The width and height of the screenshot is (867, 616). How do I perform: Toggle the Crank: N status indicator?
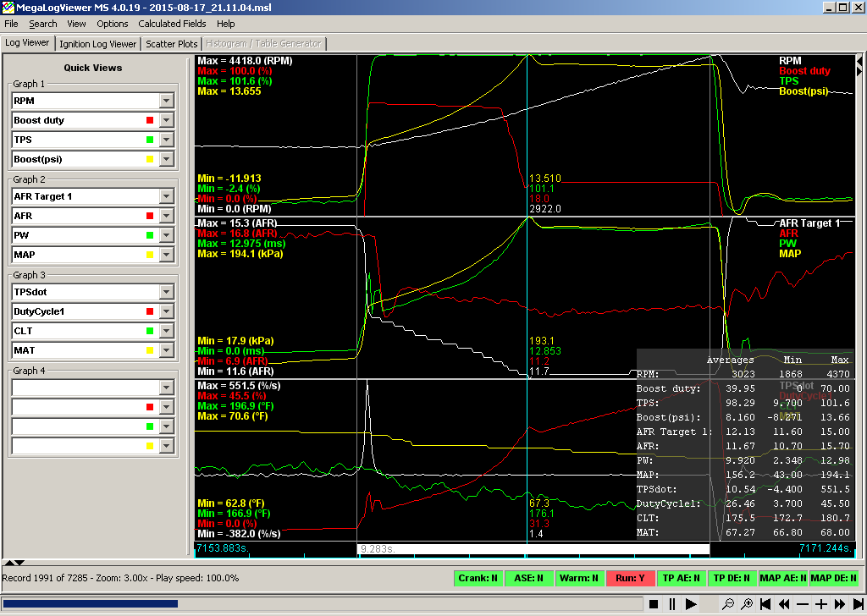(479, 579)
